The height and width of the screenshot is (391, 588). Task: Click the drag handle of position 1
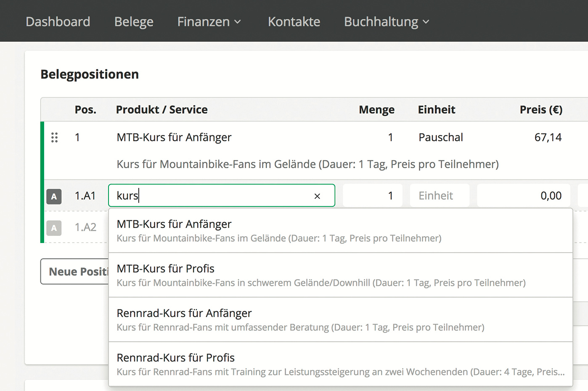click(x=54, y=137)
